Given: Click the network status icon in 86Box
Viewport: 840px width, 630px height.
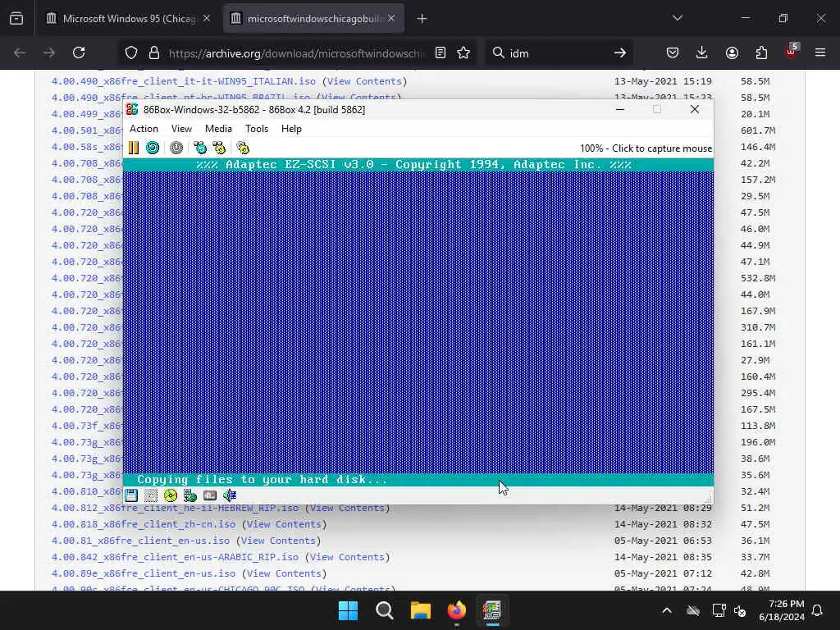Looking at the screenshot, I should 190,495.
